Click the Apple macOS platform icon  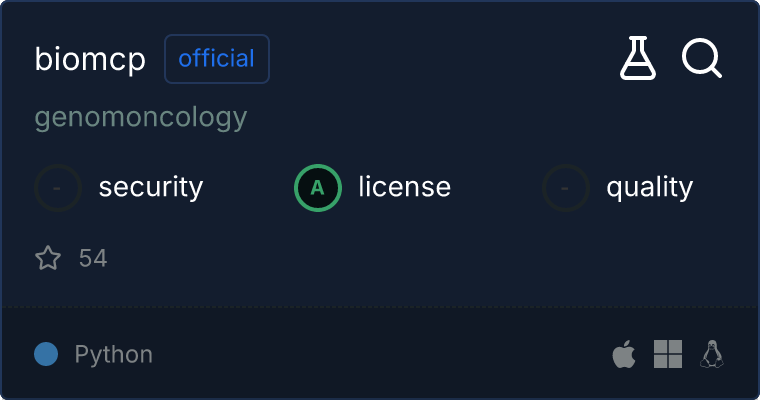pos(624,354)
